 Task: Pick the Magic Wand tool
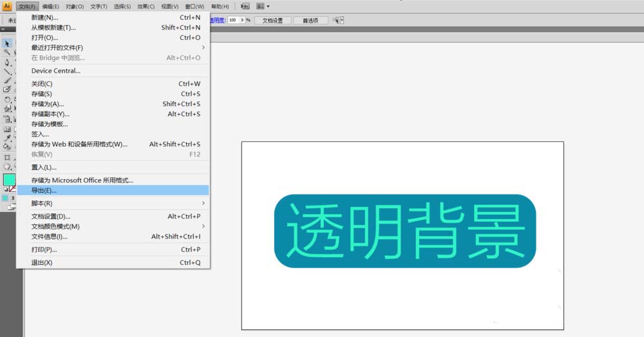[7, 53]
